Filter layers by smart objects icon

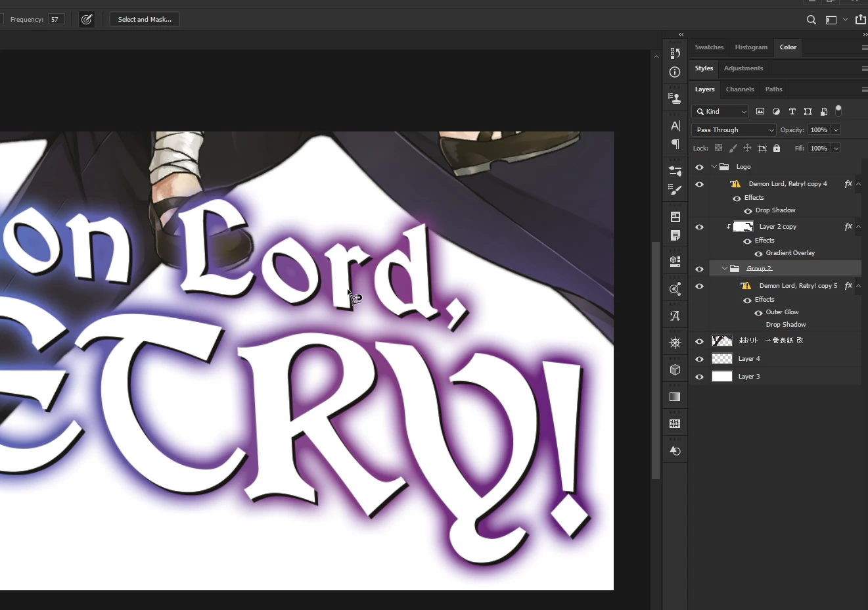pos(823,112)
